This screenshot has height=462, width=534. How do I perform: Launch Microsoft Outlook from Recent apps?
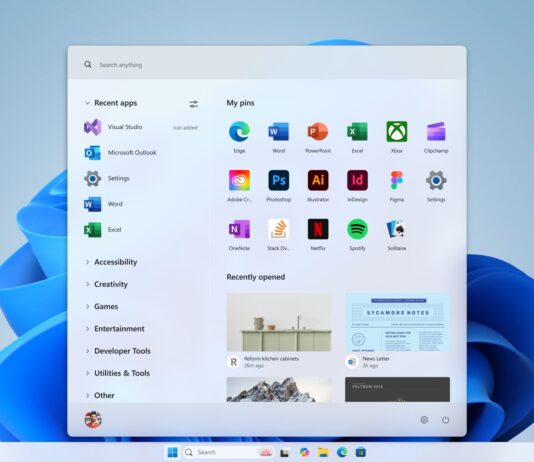(141, 153)
